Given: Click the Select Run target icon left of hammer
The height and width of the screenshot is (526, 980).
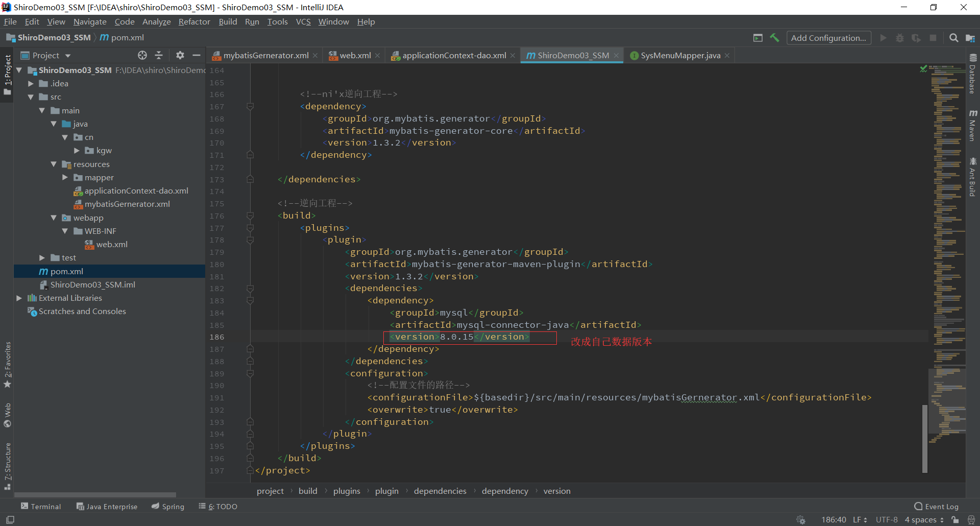Looking at the screenshot, I should pyautogui.click(x=758, y=38).
